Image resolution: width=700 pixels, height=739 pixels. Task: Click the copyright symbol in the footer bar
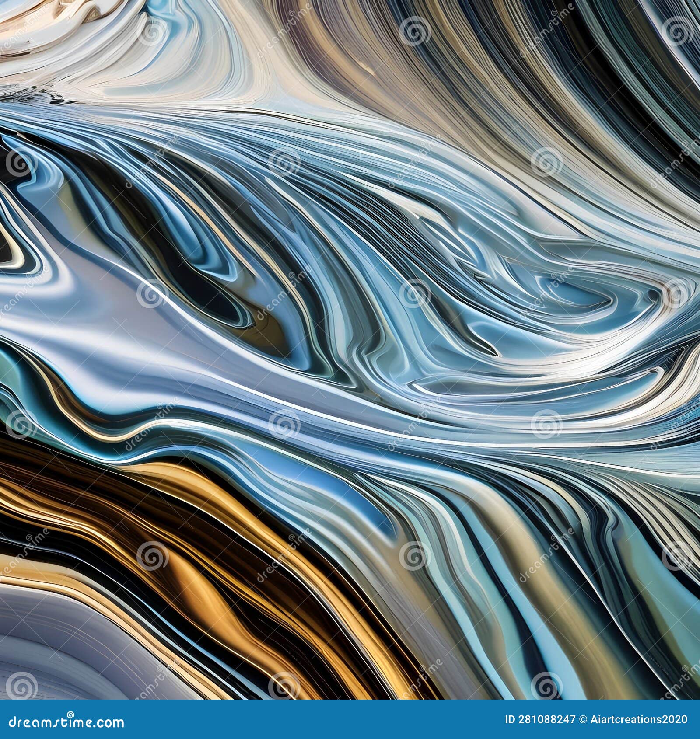click(584, 719)
